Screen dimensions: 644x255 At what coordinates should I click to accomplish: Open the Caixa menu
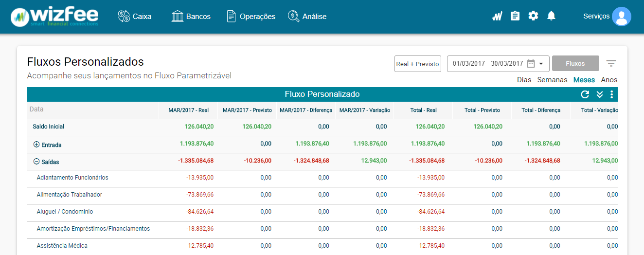[135, 17]
